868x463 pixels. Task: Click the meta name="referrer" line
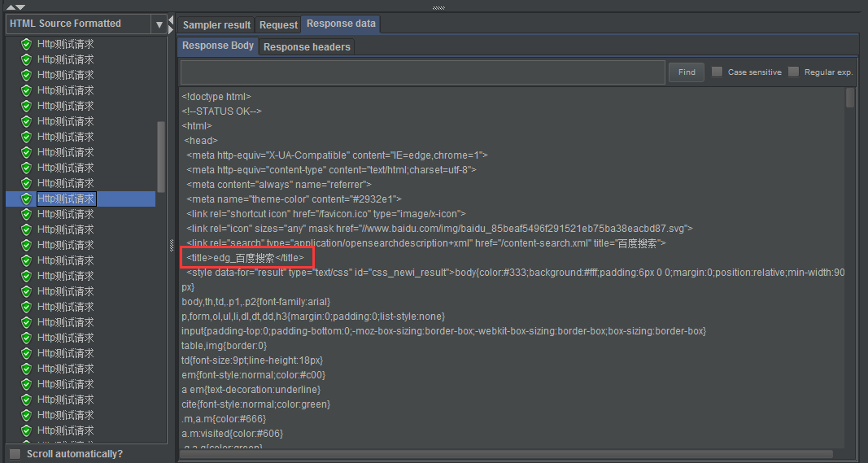278,185
